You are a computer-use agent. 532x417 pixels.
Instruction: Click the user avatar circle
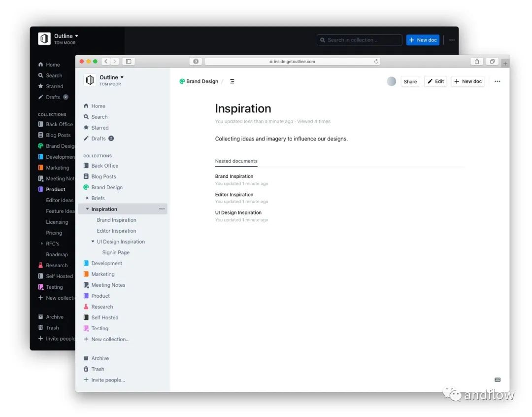click(391, 81)
